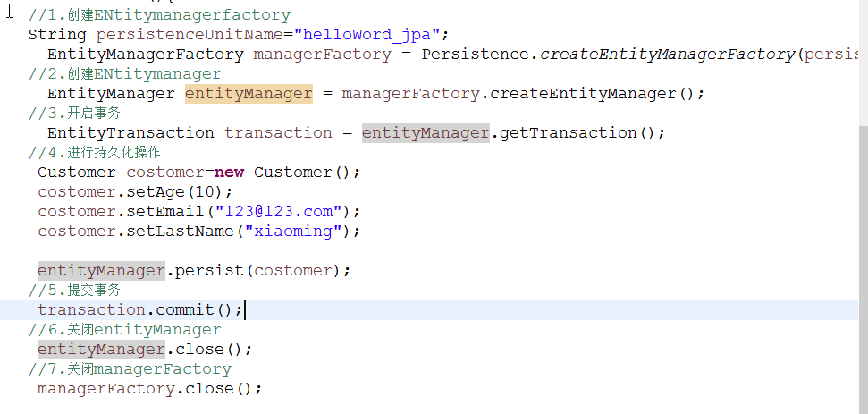Click the managerFactory.close() statement
Viewport: 868px width, 414px height.
(149, 389)
